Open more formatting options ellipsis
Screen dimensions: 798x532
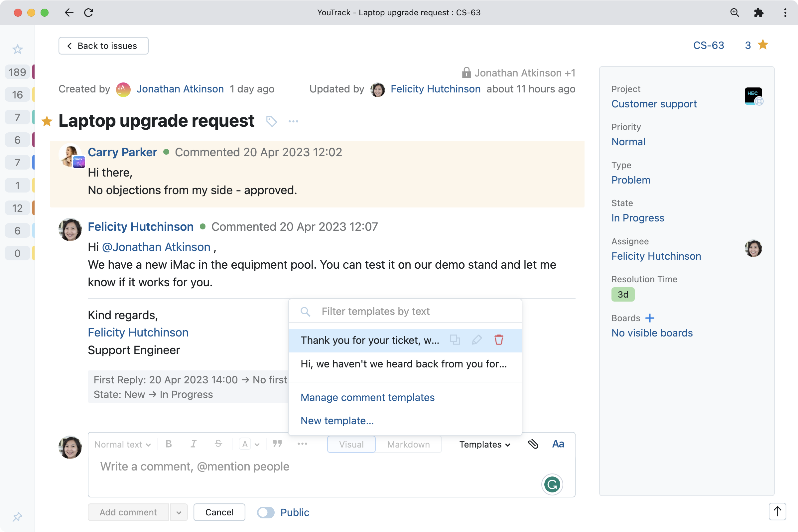302,444
